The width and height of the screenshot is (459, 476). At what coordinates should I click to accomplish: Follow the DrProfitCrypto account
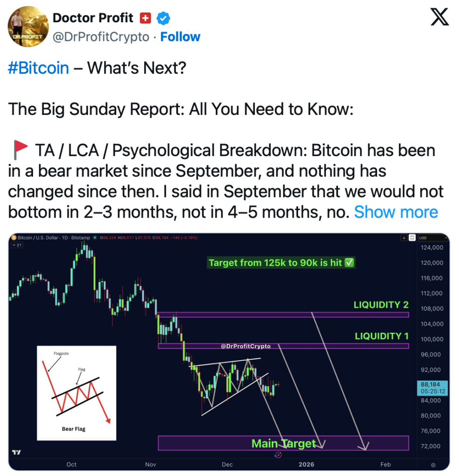click(180, 37)
